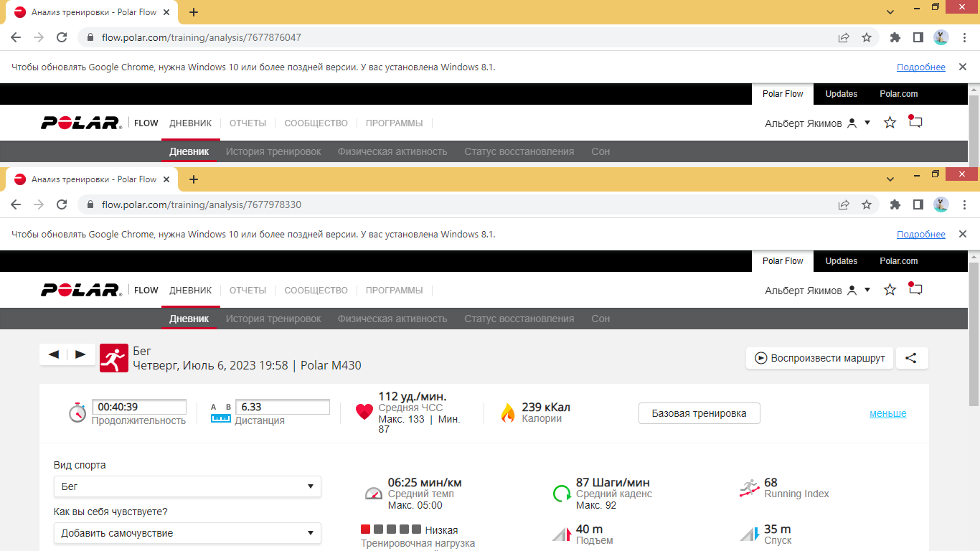The image size is (980, 551).
Task: Open ОТЧЕТЫ in the front window
Action: (248, 291)
